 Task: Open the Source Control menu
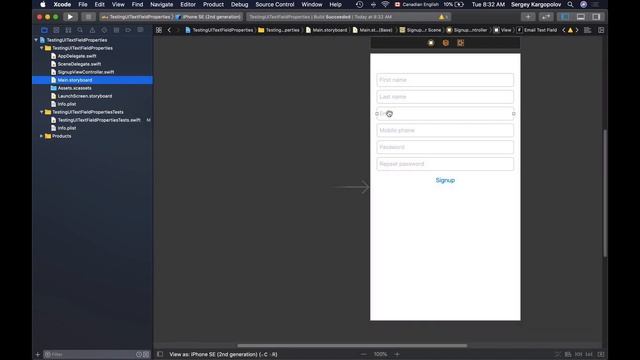275,4
